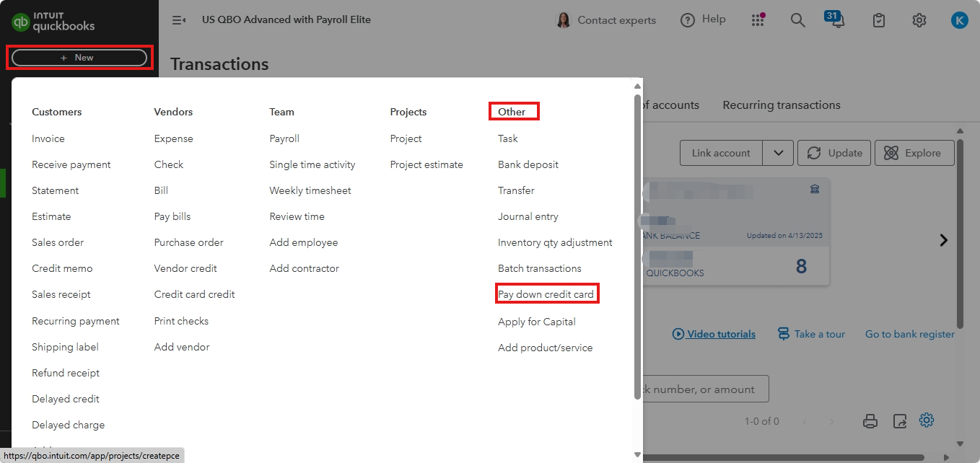
Task: Choose Add contractor menu item
Action: [x=304, y=268]
